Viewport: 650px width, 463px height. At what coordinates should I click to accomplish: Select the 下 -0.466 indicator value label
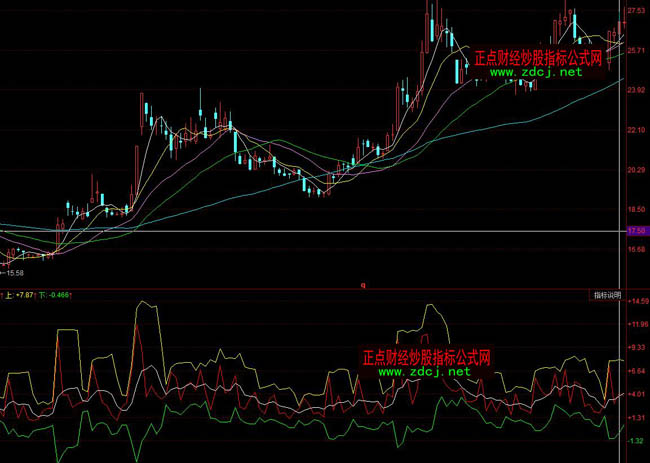pyautogui.click(x=54, y=296)
